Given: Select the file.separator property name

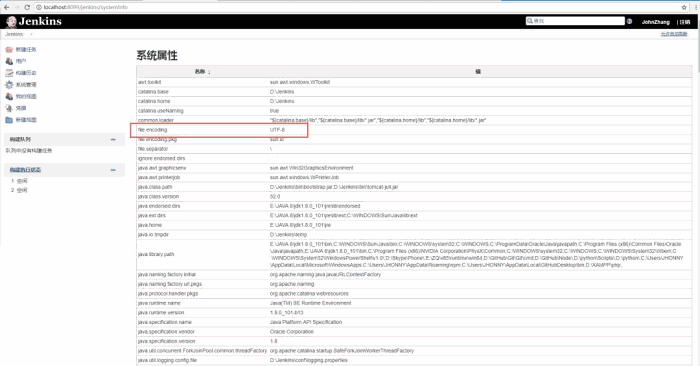Looking at the screenshot, I should pos(153,149).
